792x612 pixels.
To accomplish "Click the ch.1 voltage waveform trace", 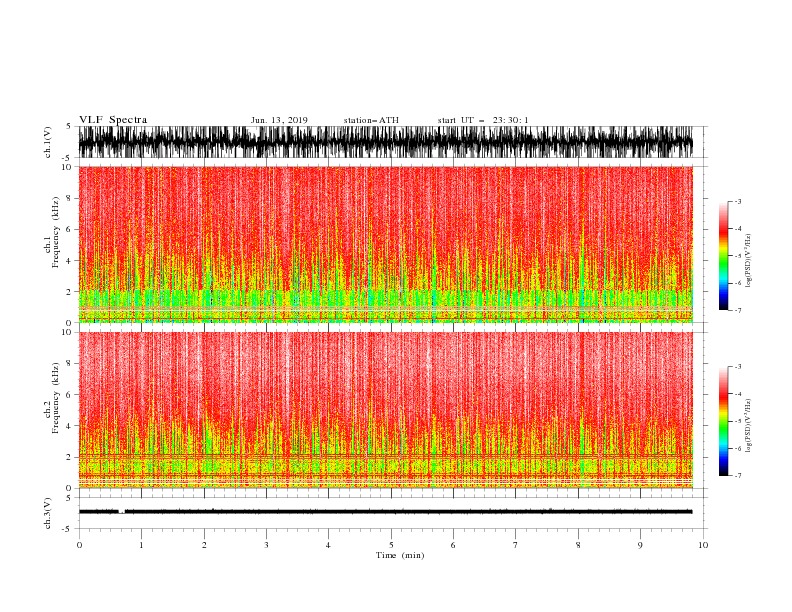I will click(385, 142).
